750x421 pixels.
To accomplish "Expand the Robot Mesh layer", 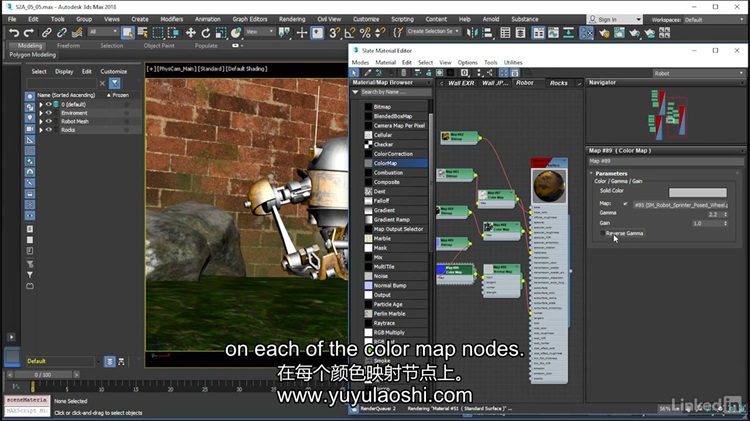I will coord(41,122).
